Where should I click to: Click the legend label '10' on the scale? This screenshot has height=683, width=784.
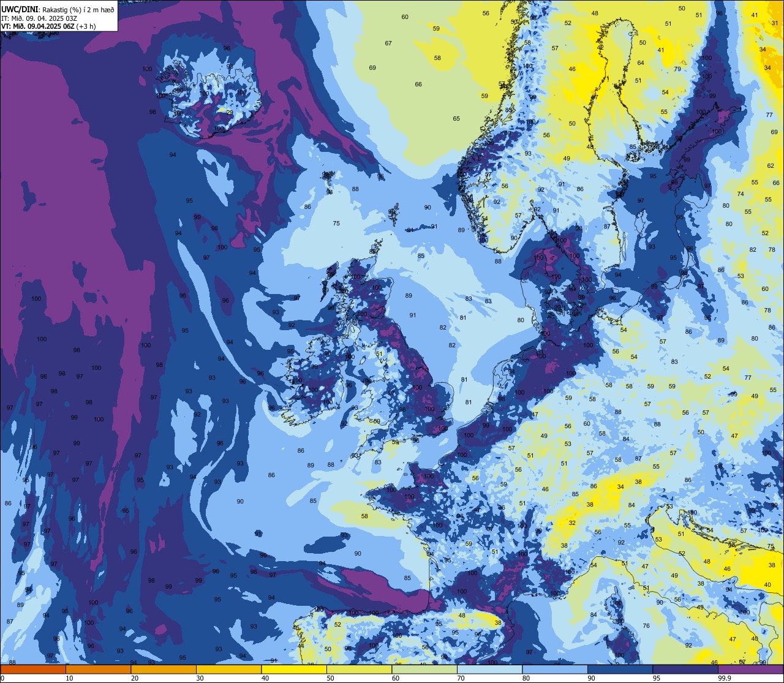pyautogui.click(x=69, y=678)
